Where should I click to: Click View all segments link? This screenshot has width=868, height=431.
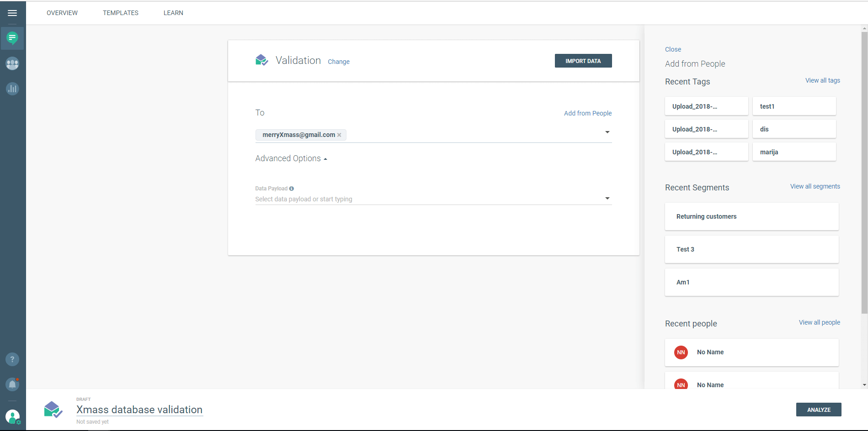(x=815, y=186)
